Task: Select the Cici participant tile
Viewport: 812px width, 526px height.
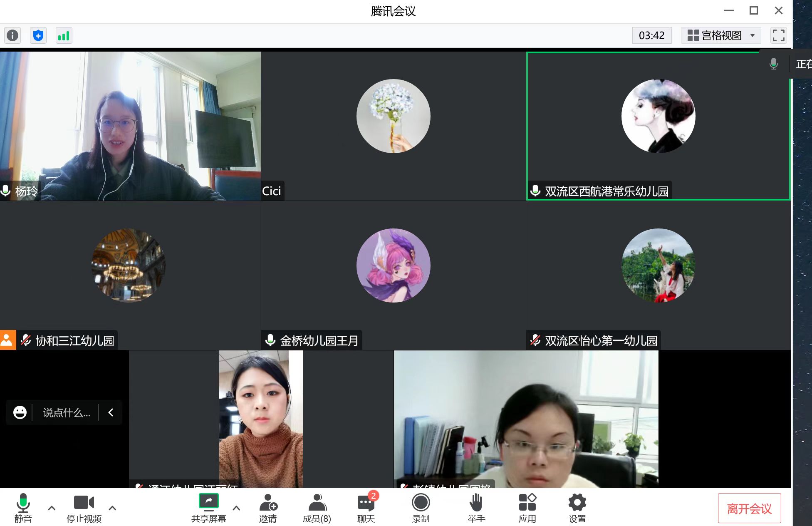Action: [393, 126]
